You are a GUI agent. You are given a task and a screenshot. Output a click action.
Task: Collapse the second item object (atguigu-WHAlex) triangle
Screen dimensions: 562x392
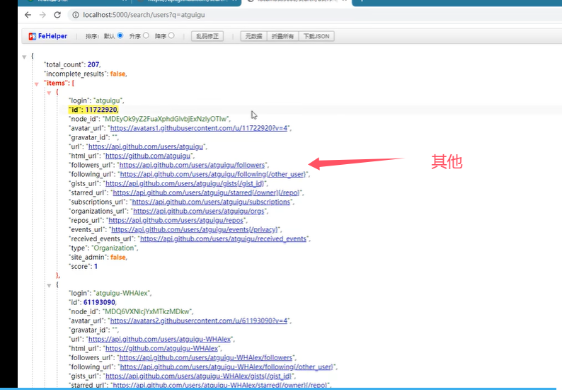tap(49, 286)
